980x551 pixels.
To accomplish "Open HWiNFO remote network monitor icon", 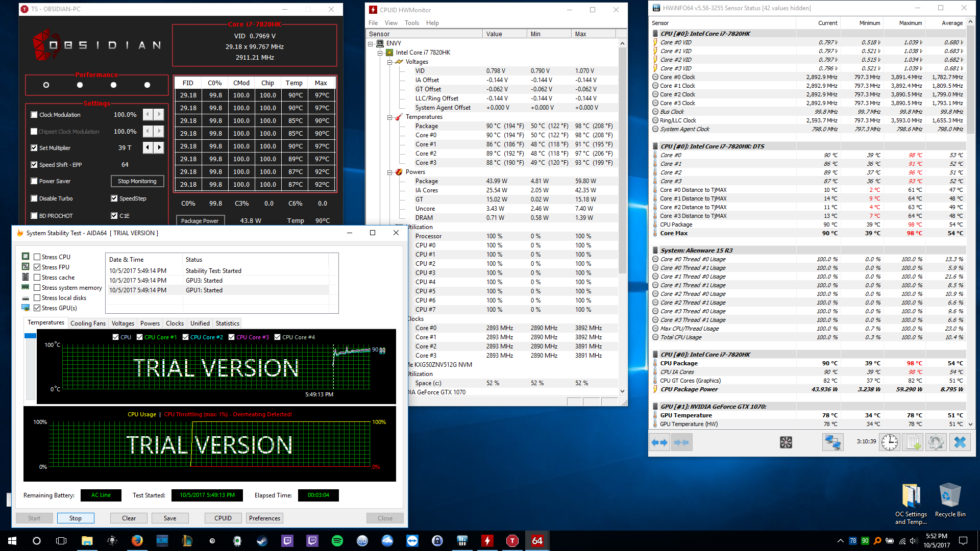I will click(832, 442).
